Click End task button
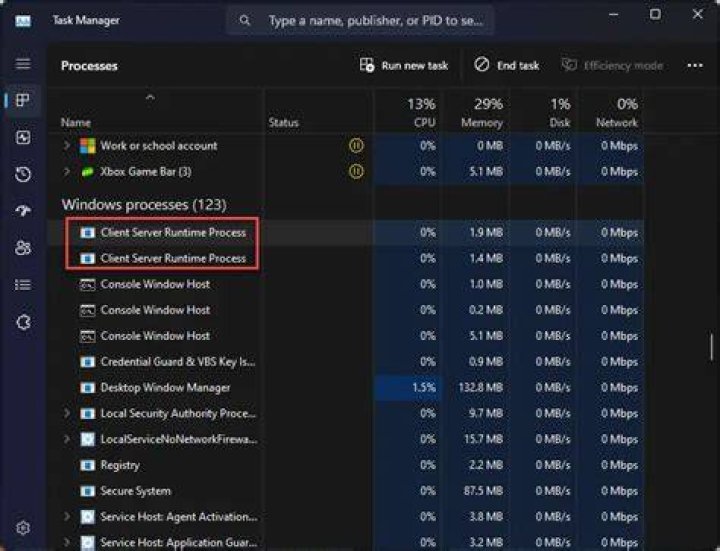Viewport: 720px width, 551px height. pos(506,66)
